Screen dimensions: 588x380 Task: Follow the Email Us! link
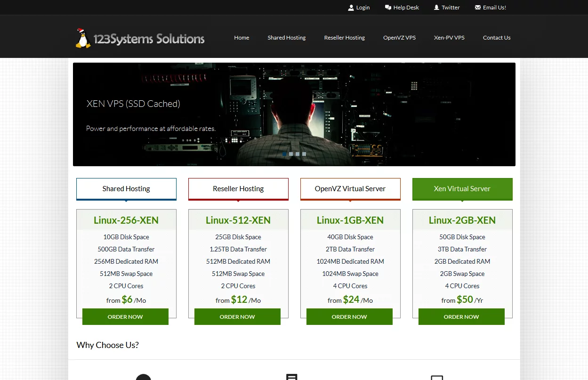tap(494, 8)
